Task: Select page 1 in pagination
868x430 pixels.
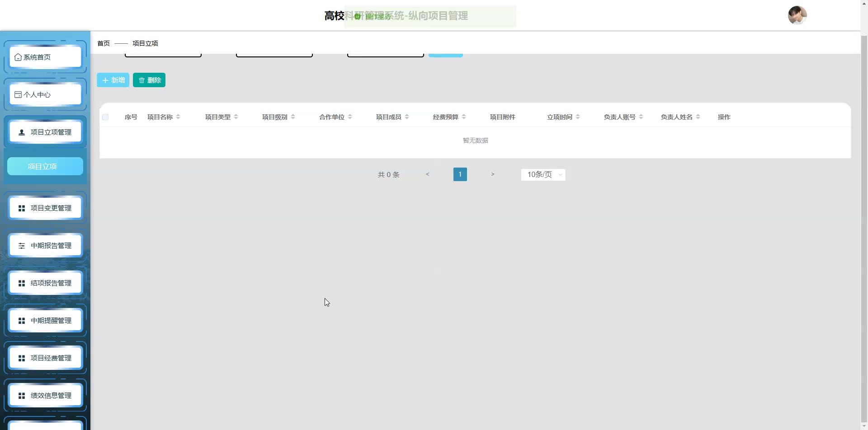Action: coord(460,174)
